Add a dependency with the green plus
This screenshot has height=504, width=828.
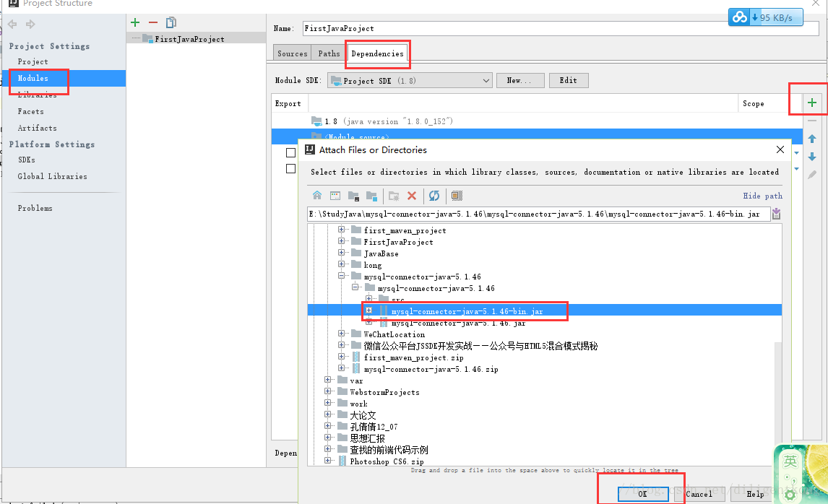pyautogui.click(x=812, y=103)
